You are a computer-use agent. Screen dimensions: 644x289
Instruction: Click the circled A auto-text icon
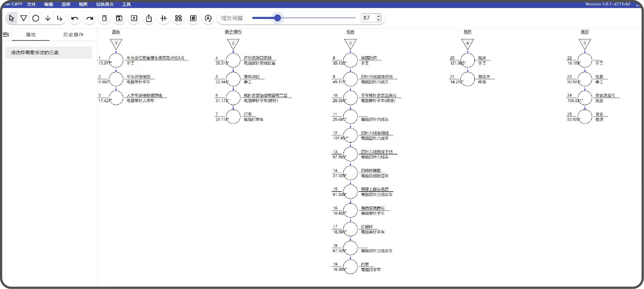tap(208, 18)
